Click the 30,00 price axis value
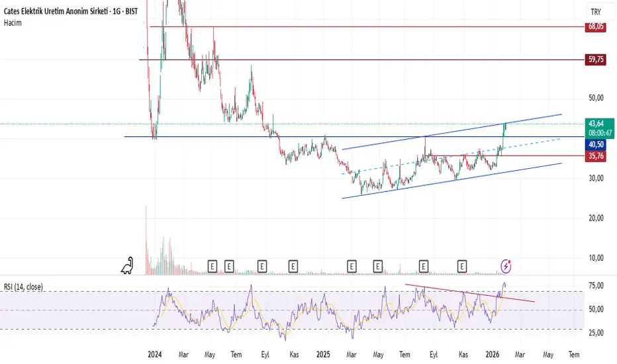The height and width of the screenshot is (364, 617). tap(596, 178)
